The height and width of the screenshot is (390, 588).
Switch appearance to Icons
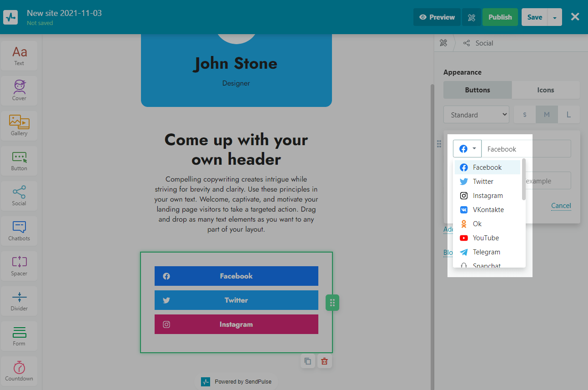pos(546,90)
